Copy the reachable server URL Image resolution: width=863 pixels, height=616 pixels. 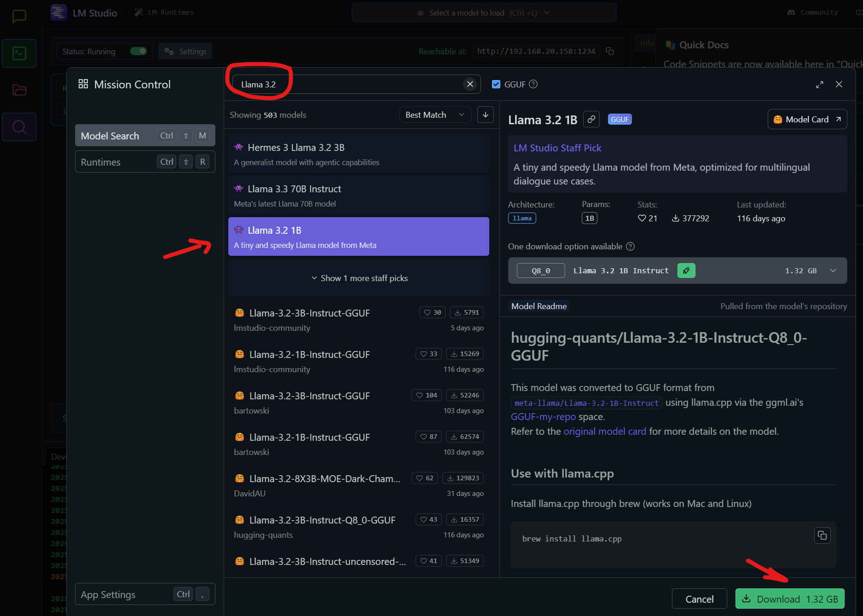[610, 52]
